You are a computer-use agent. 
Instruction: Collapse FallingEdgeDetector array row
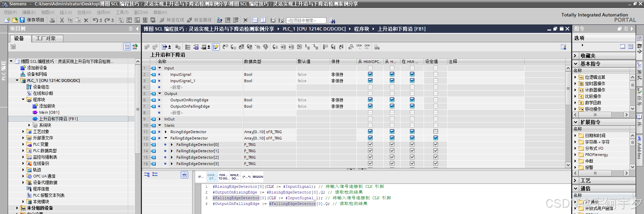pyautogui.click(x=166, y=138)
